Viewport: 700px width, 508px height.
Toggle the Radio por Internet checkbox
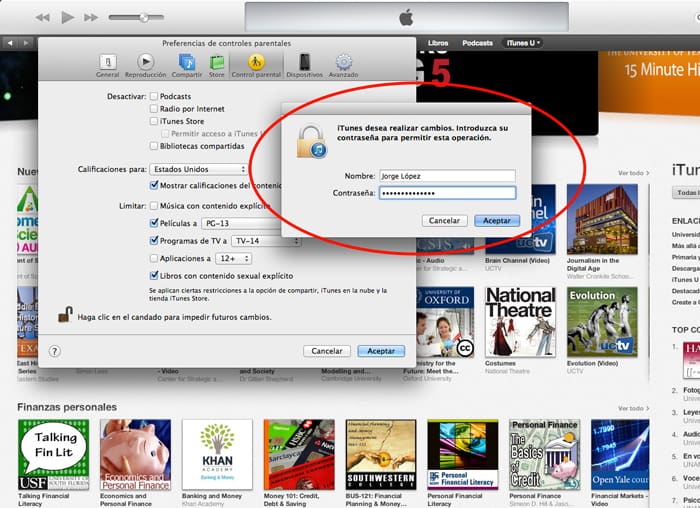(154, 108)
